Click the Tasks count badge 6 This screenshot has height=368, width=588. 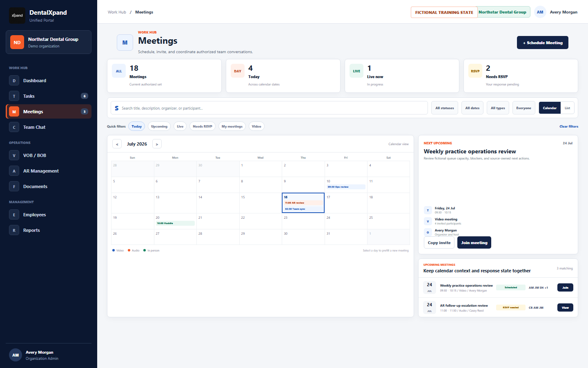pos(85,96)
